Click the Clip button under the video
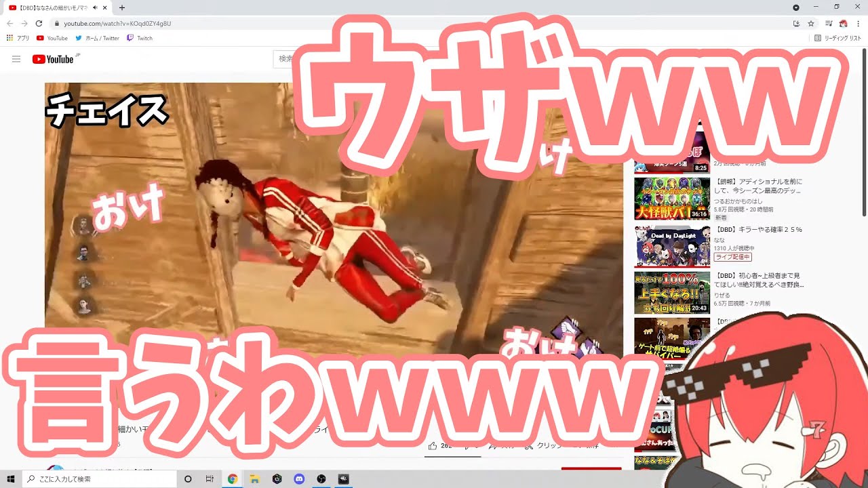868x488 pixels. [543, 445]
